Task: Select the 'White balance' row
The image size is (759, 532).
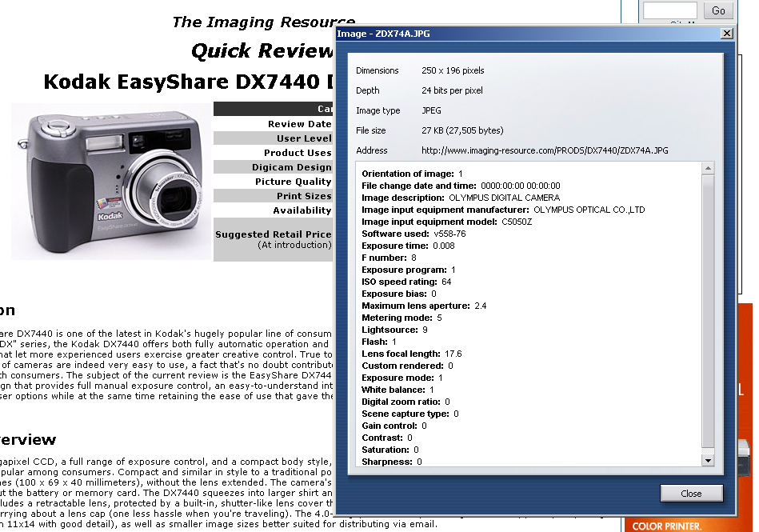Action: pyautogui.click(x=397, y=390)
